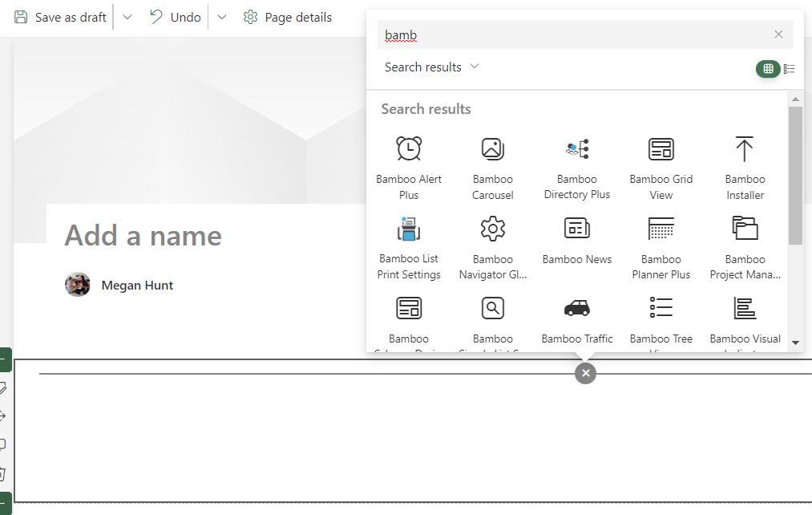Image resolution: width=812 pixels, height=515 pixels.
Task: Pick the Bamboo Tree list icon
Action: 661,308
